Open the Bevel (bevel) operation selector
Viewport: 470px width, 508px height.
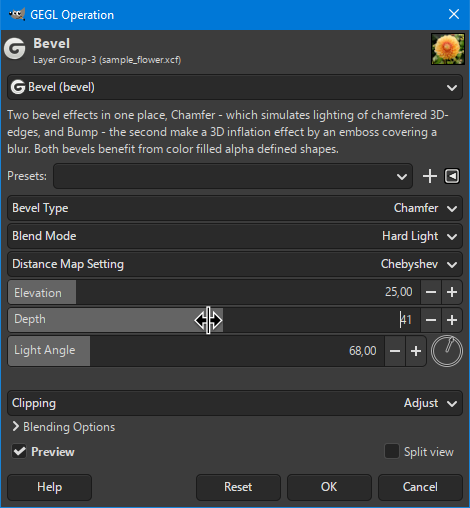pos(235,87)
